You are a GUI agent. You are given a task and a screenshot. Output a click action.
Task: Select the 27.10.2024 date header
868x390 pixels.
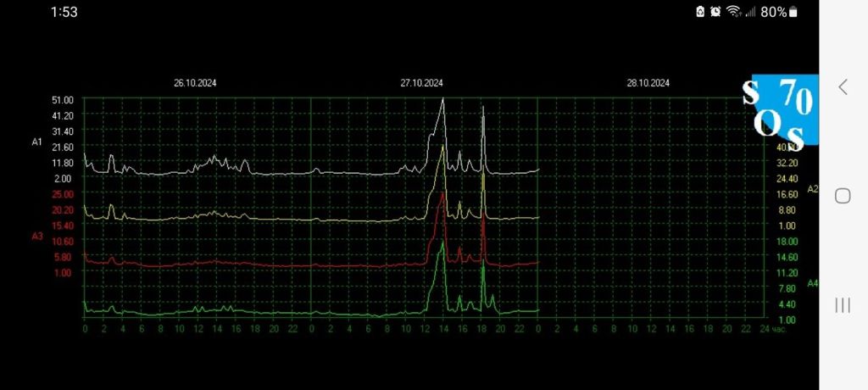click(x=422, y=83)
